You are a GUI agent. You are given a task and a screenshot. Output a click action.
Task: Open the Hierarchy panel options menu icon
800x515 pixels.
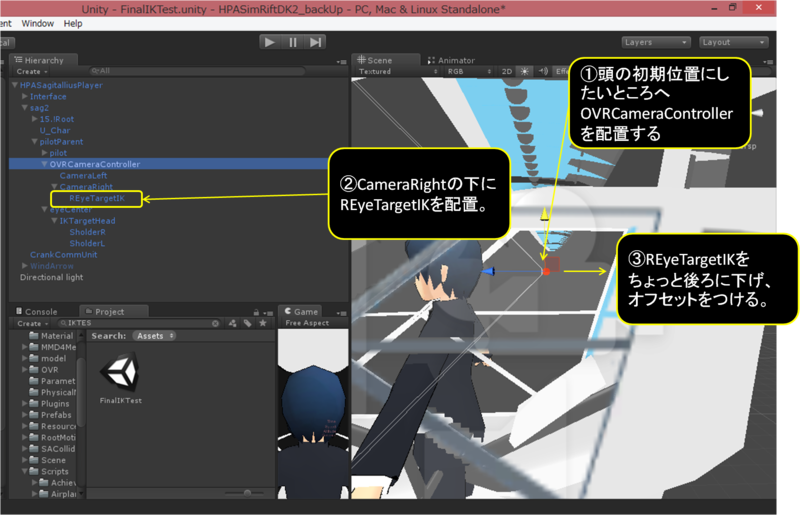341,62
